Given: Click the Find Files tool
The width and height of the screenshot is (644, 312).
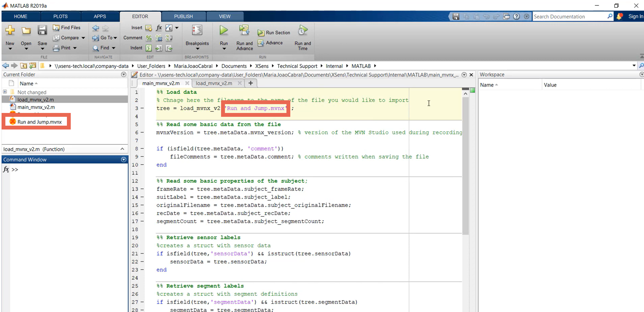Looking at the screenshot, I should tap(67, 28).
